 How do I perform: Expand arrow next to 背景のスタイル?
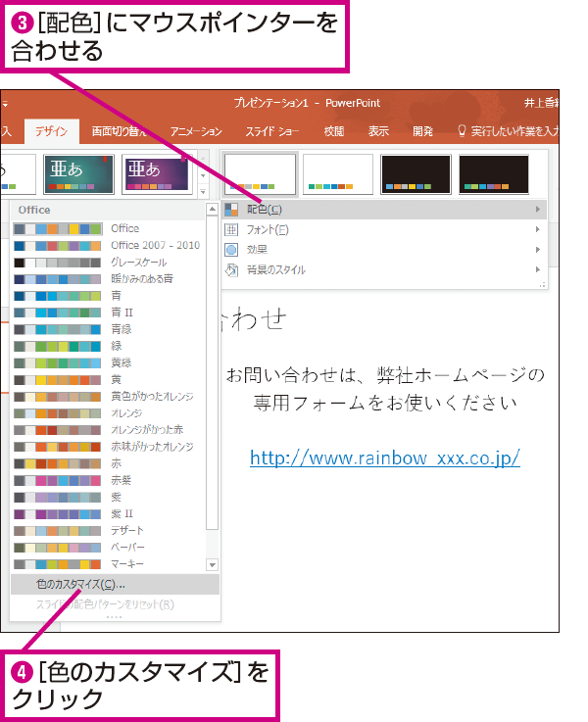click(x=537, y=269)
